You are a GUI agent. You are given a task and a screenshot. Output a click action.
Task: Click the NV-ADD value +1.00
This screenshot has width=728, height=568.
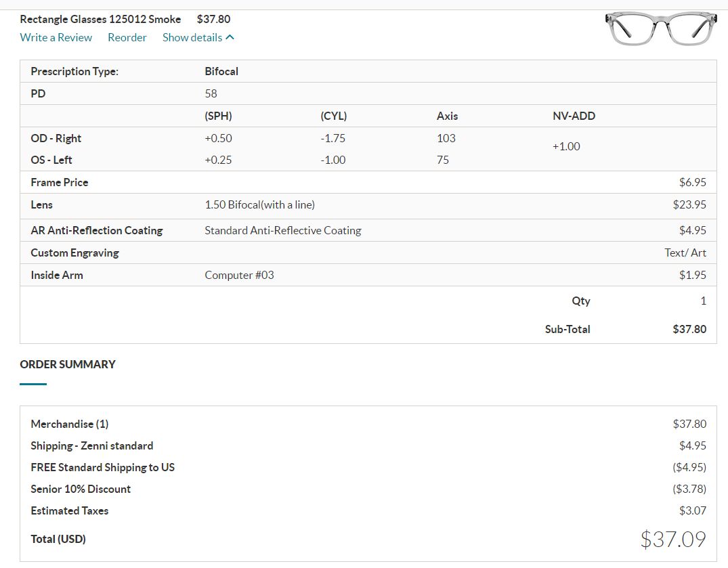566,146
